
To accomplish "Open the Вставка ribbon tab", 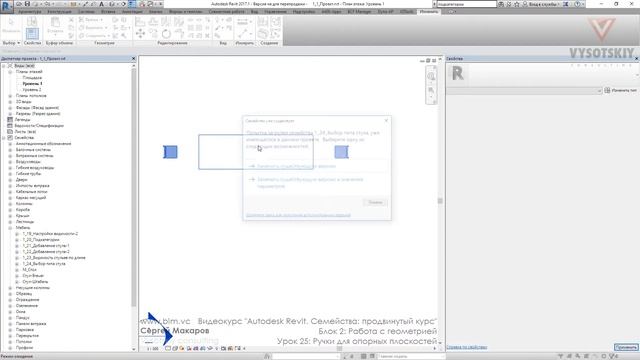I will point(108,11).
